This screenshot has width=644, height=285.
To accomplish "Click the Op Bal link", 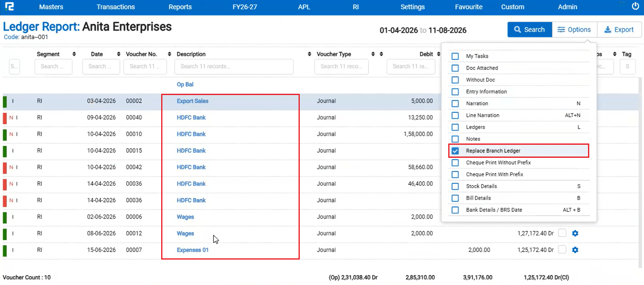I will pyautogui.click(x=185, y=84).
